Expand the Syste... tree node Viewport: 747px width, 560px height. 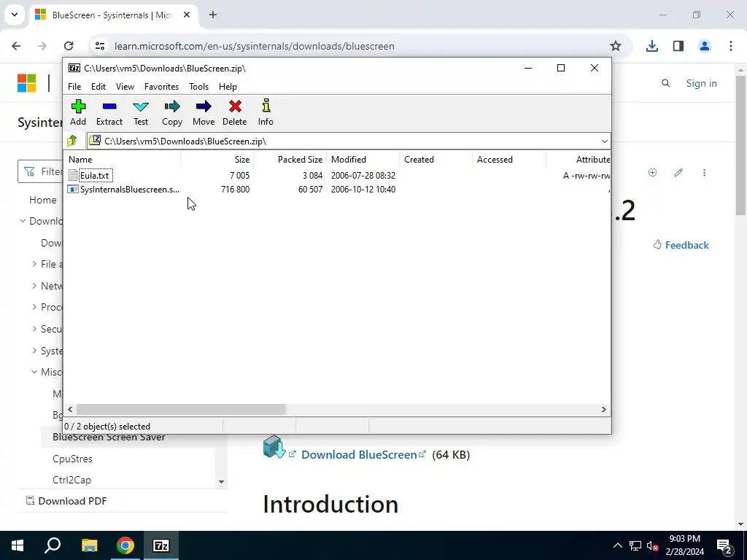(x=34, y=351)
